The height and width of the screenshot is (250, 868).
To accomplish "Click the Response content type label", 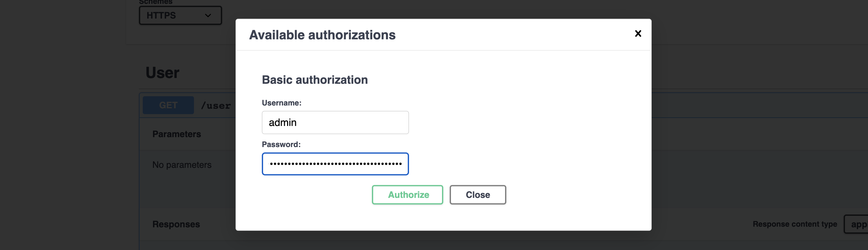I will 795,224.
